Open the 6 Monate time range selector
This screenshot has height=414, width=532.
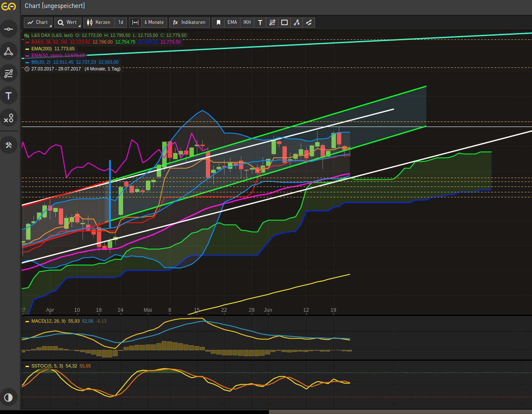[154, 23]
